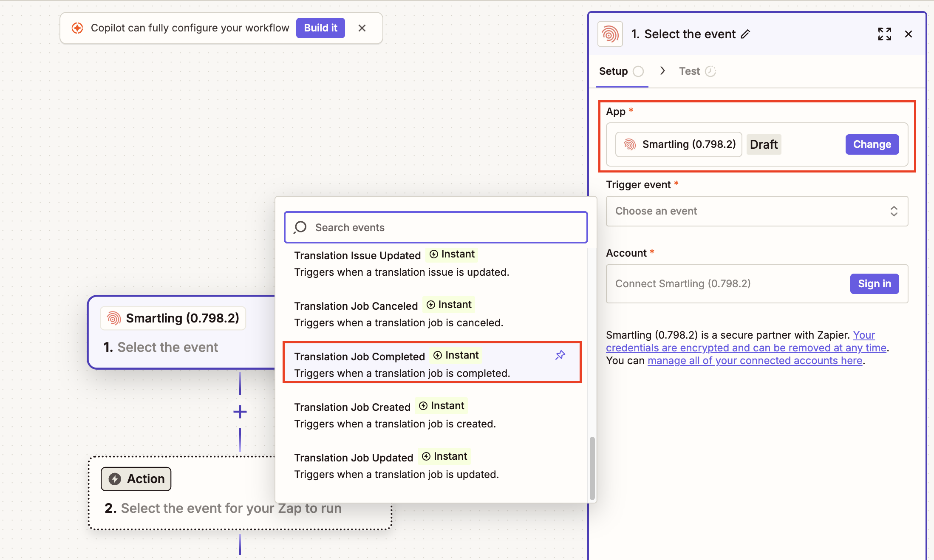This screenshot has height=560, width=934.
Task: Click Smartling logo in panel header
Action: click(610, 34)
